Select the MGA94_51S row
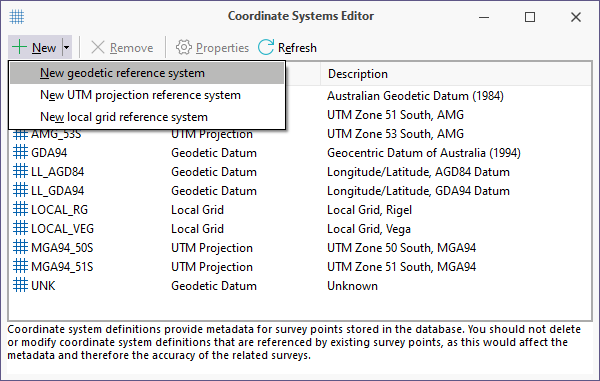 click(300, 267)
